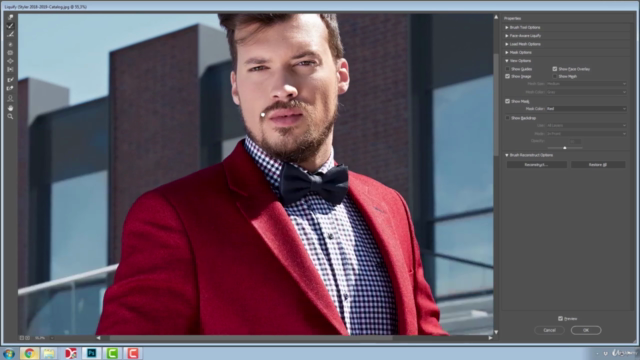
Task: Click the zoom out minus icon below the preview
Action: coord(22,338)
